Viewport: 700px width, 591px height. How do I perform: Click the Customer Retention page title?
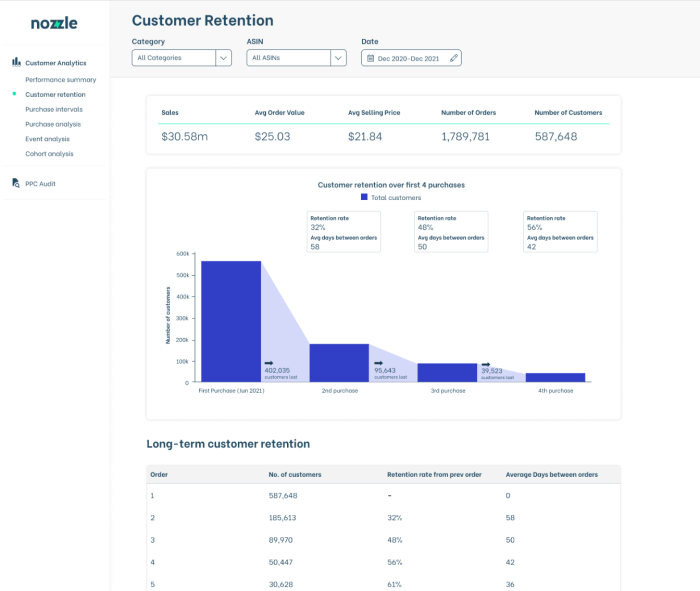[x=203, y=21]
